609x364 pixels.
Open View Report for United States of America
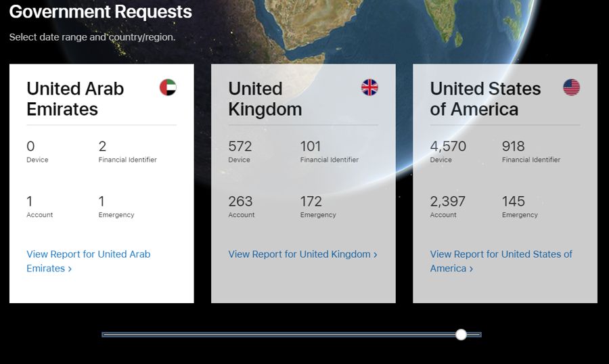point(501,261)
